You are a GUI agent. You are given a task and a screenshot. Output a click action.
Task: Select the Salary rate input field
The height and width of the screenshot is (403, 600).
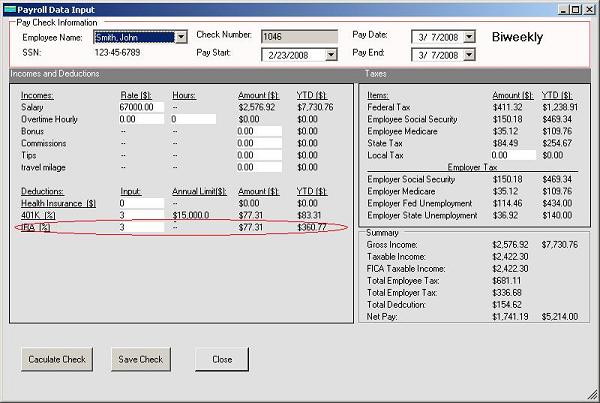pos(142,105)
